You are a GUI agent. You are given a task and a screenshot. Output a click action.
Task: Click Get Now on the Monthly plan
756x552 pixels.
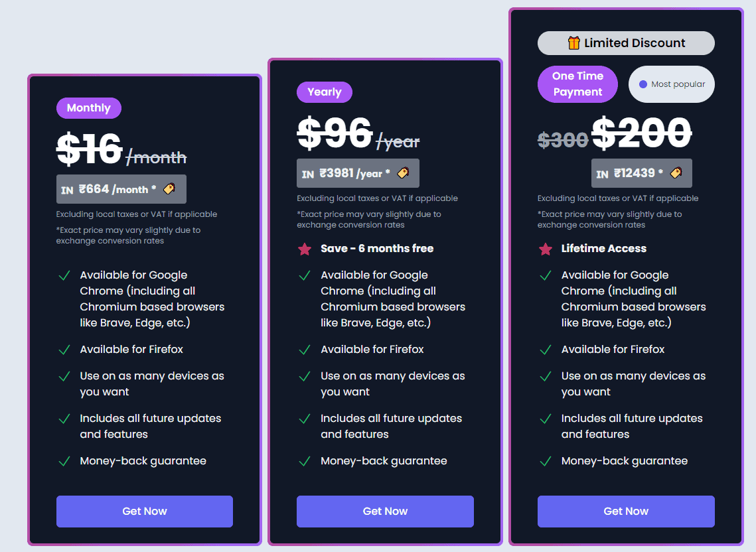144,511
